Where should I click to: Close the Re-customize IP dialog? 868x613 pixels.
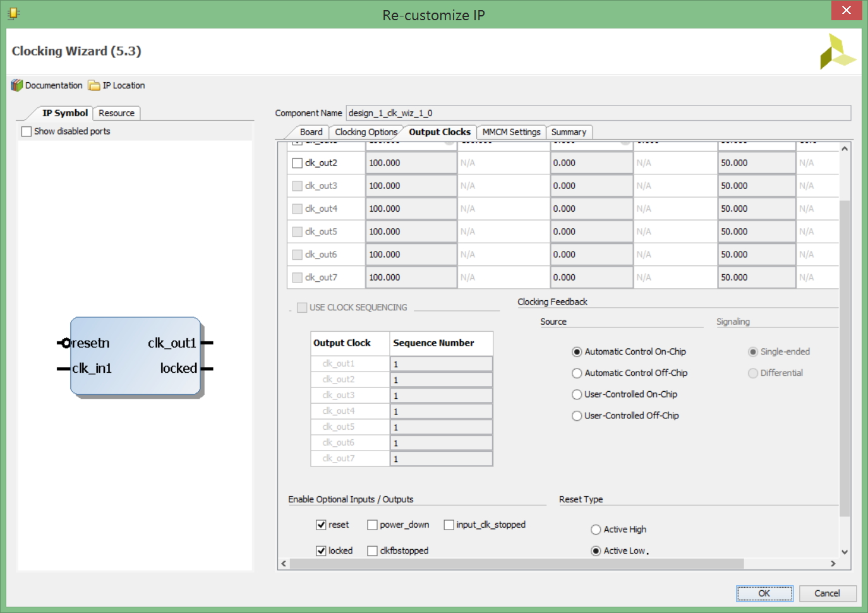[847, 11]
